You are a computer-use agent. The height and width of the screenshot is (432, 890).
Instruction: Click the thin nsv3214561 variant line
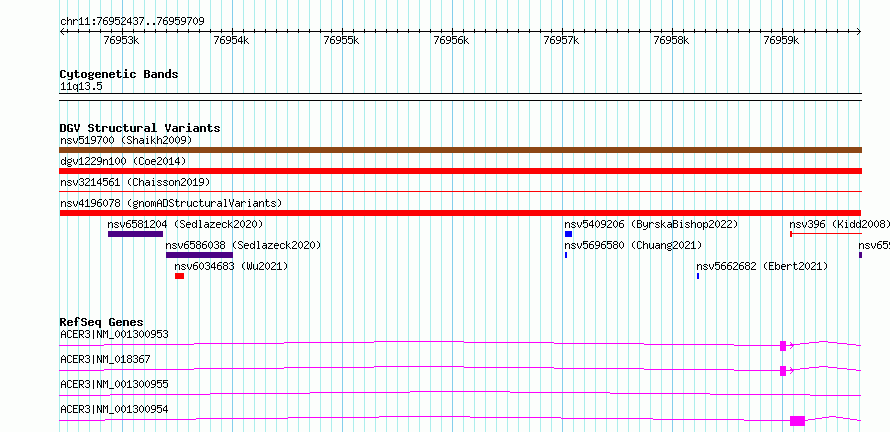click(460, 192)
